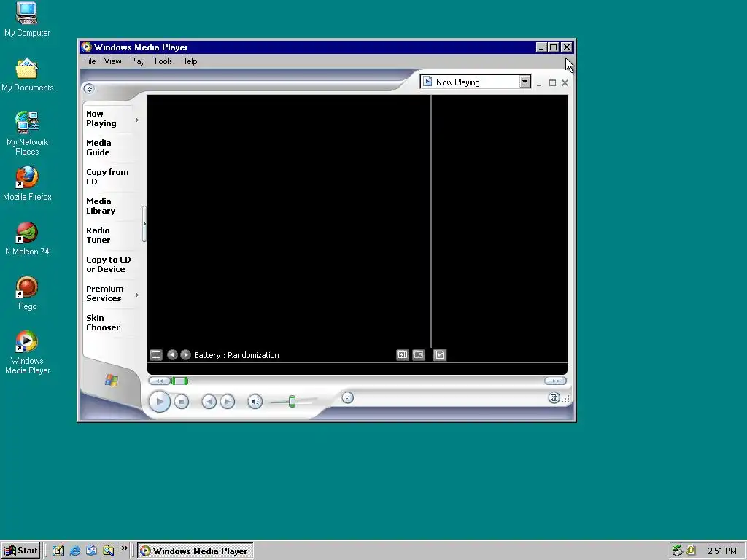This screenshot has height=560, width=747.
Task: Switch to skin mode
Action: coord(554,397)
